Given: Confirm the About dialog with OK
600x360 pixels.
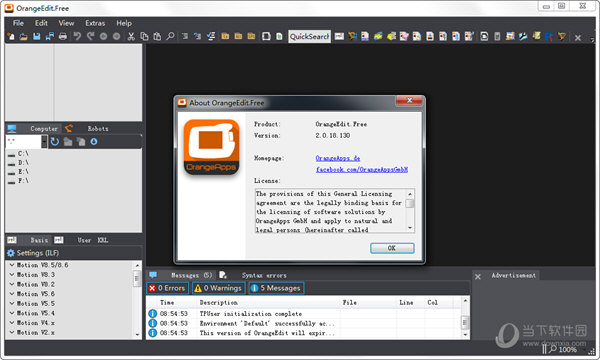Looking at the screenshot, I should pyautogui.click(x=392, y=248).
